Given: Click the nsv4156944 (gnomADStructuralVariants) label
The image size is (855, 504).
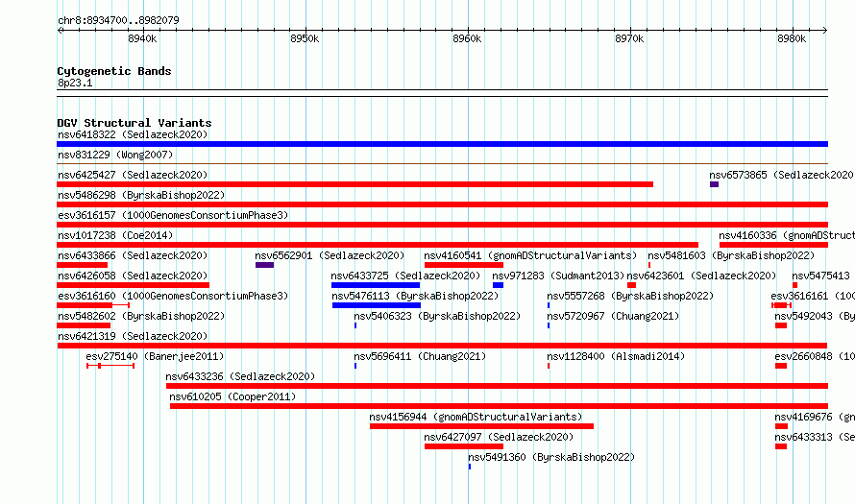Looking at the screenshot, I should click(x=476, y=417).
